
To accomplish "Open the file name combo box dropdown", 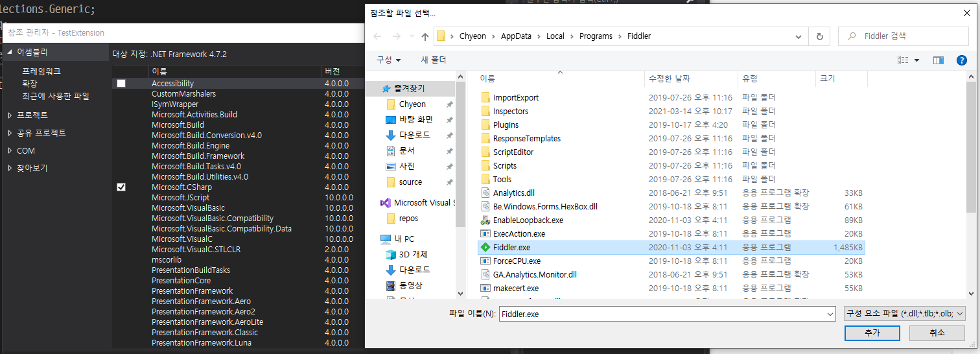I will (x=830, y=314).
